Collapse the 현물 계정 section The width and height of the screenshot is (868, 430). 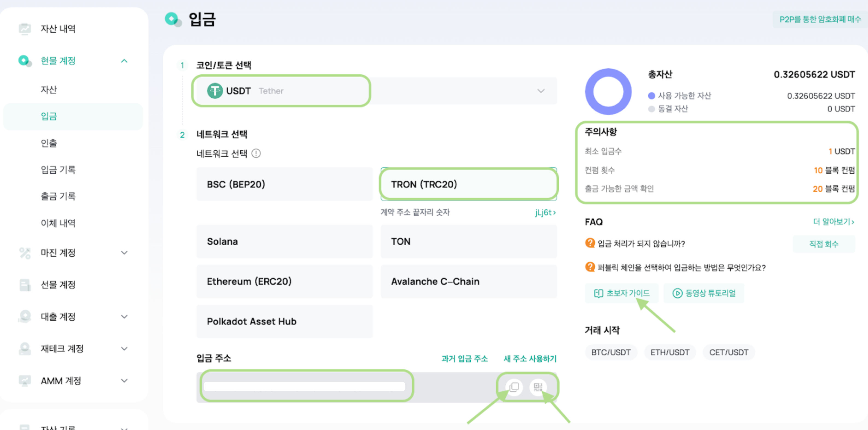(x=124, y=61)
